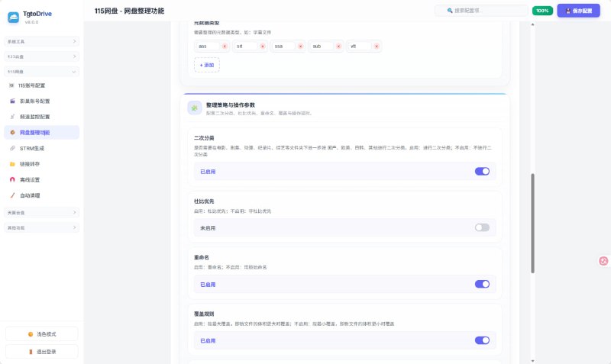Expand the 天翼云盘 sidebar group
Image resolution: width=611 pixels, height=364 pixels.
tap(42, 213)
